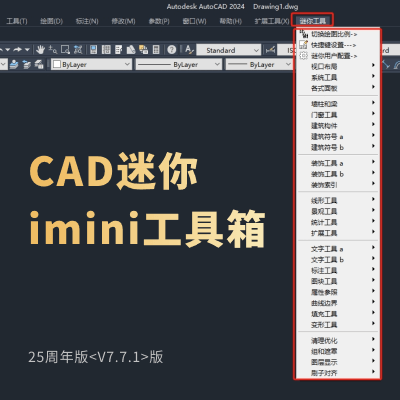Select 图块工具 in the menu
400x400 pixels.
337,281
